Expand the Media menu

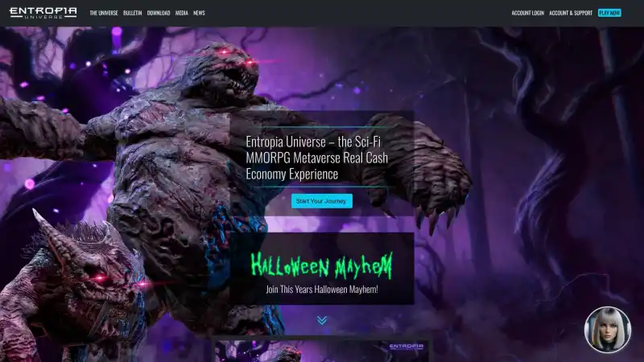182,13
